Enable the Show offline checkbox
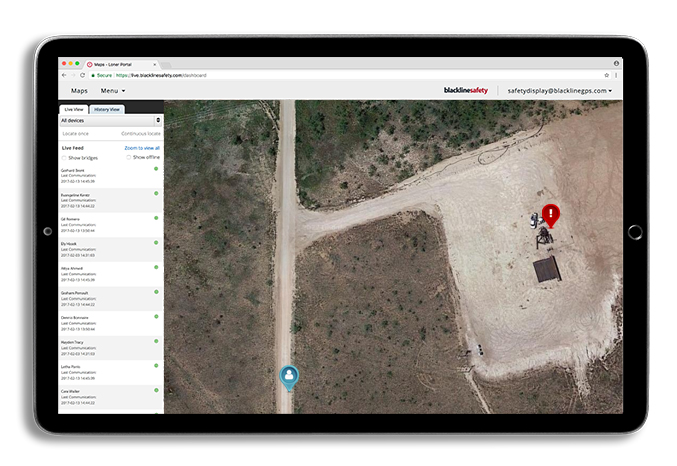Viewport: 677px width, 466px height. 128,157
